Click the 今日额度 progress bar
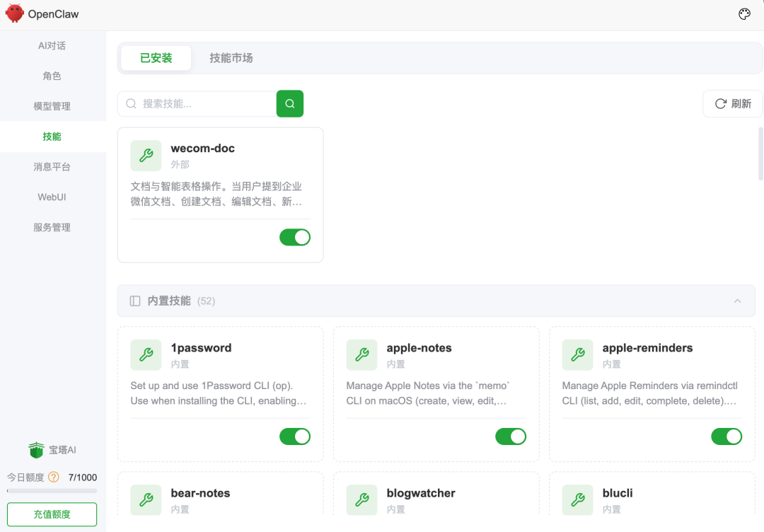764x532 pixels. click(52, 490)
